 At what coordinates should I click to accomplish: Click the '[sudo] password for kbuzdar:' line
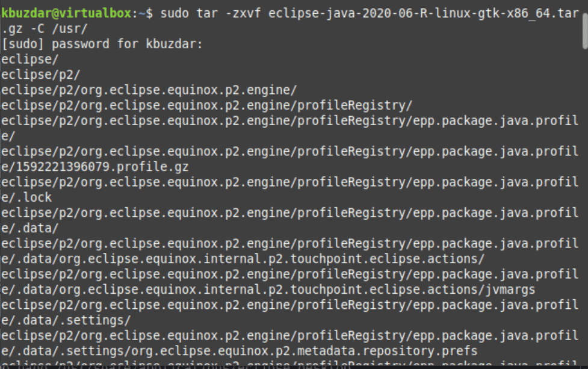pyautogui.click(x=102, y=44)
